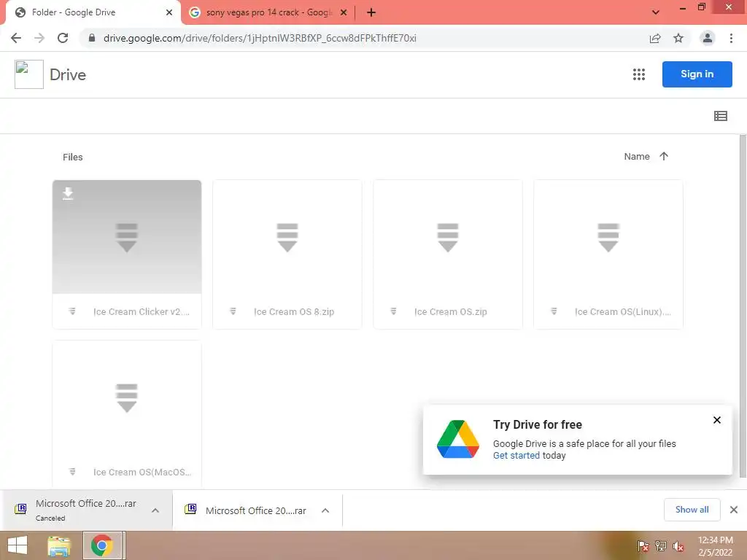Click the browser forward arrow
Screen dimensions: 747x560
pos(39,38)
